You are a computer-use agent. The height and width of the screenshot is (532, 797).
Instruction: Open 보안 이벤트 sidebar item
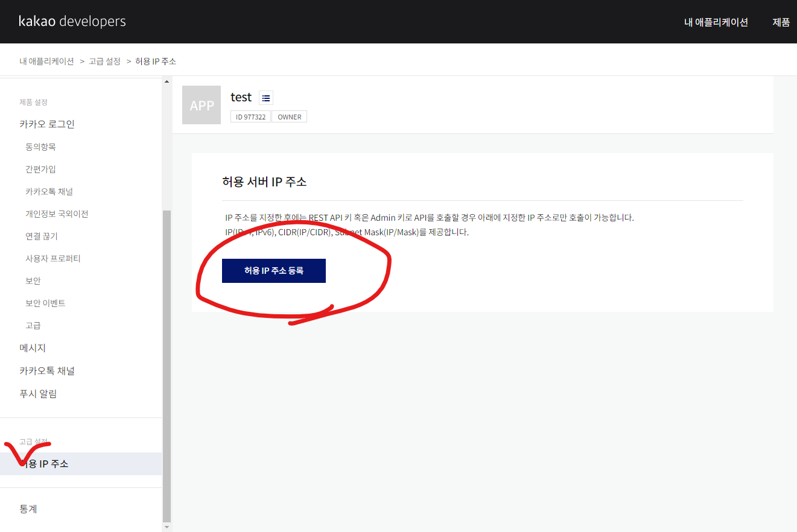pos(45,303)
